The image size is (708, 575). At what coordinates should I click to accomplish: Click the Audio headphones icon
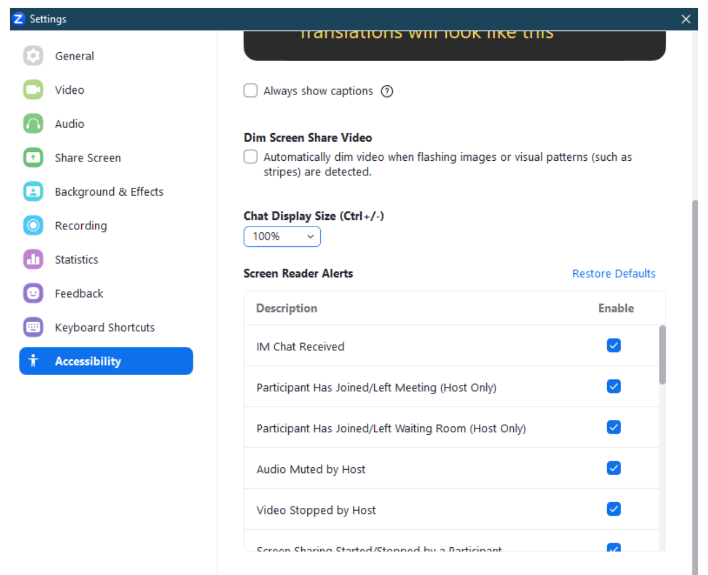33,124
